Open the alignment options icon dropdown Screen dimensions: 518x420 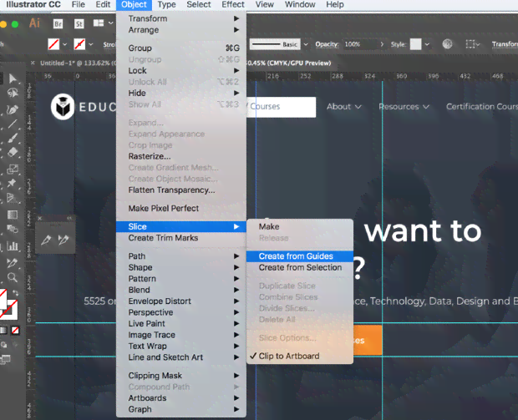tap(472, 44)
